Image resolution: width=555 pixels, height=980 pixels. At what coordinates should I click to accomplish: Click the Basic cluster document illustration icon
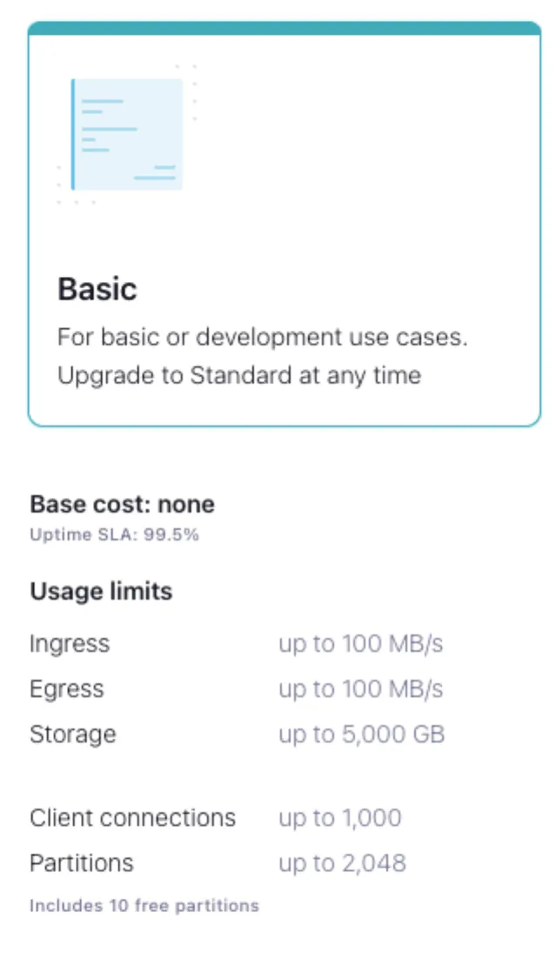127,134
